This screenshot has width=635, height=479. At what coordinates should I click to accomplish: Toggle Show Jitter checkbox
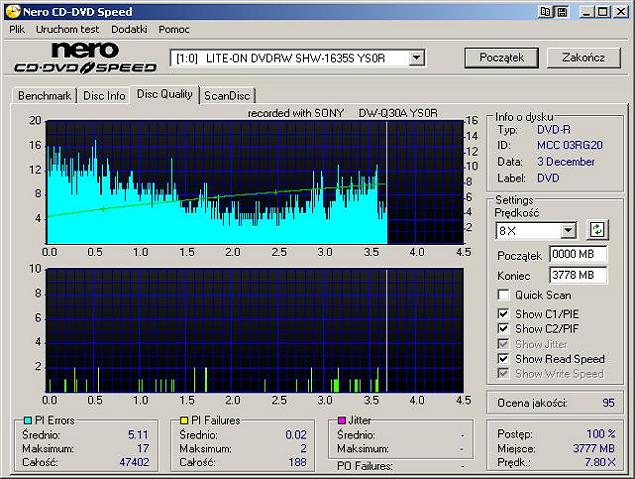pyautogui.click(x=503, y=344)
